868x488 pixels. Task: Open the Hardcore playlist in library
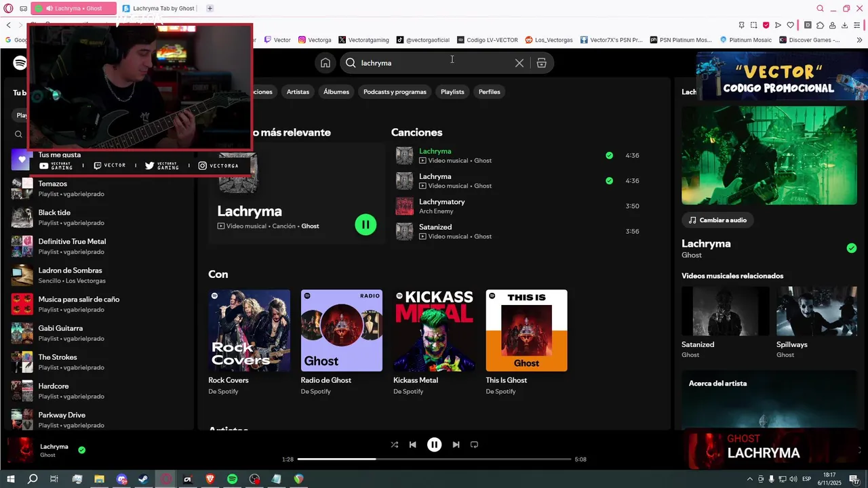click(98, 391)
